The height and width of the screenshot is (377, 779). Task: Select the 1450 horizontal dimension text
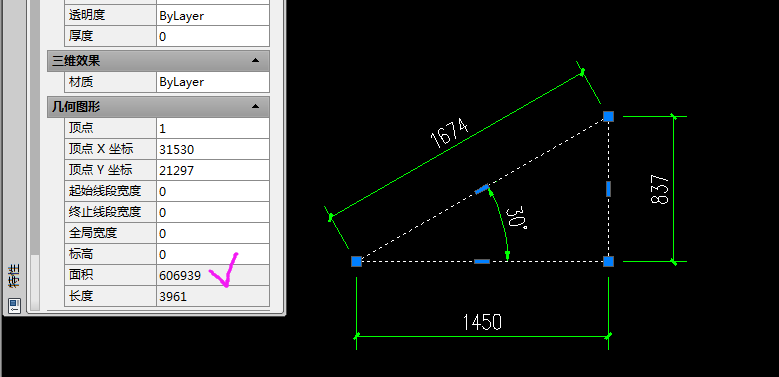point(482,322)
